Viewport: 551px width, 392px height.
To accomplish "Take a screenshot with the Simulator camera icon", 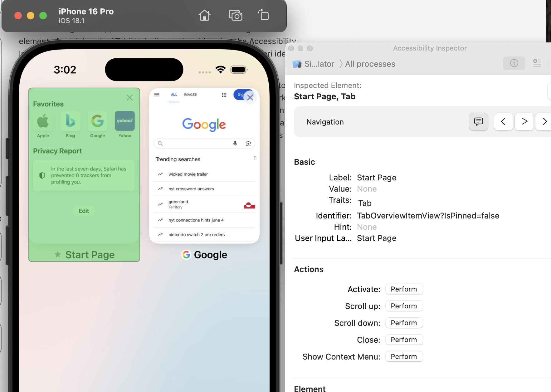I will (236, 15).
